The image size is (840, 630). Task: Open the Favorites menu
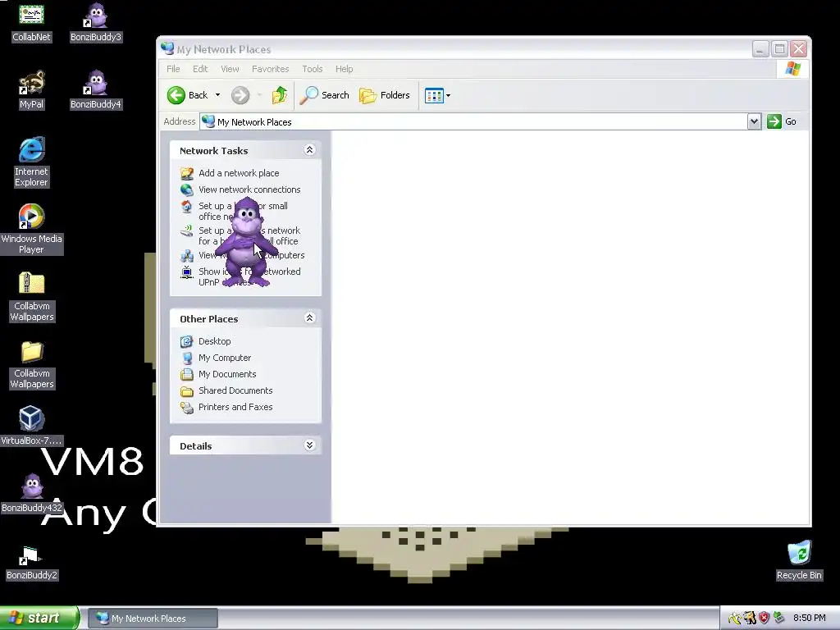[x=271, y=69]
